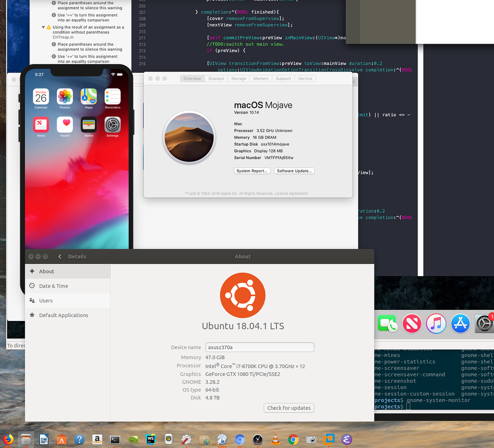The height and width of the screenshot is (448, 494).
Task: Open the Photos app on the iPhone simulator
Action: pyautogui.click(x=65, y=97)
